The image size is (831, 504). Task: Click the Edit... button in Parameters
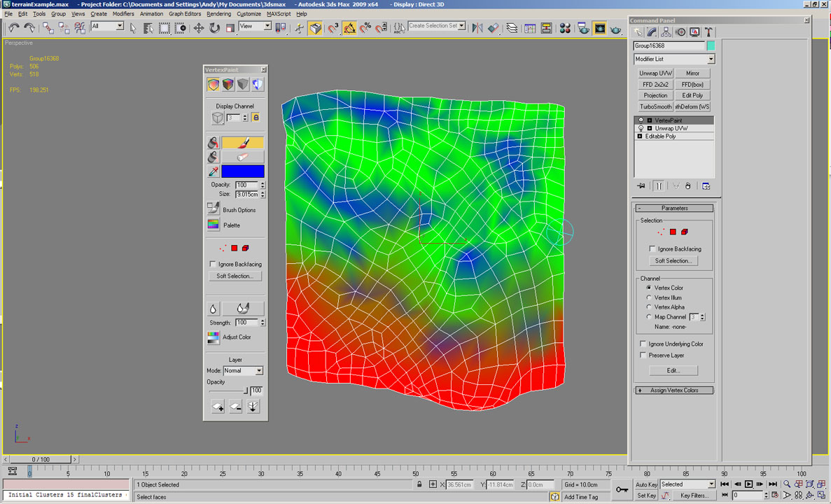(x=673, y=370)
